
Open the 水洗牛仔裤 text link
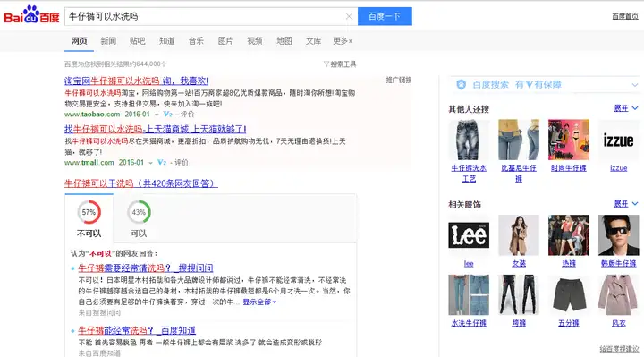point(469,323)
